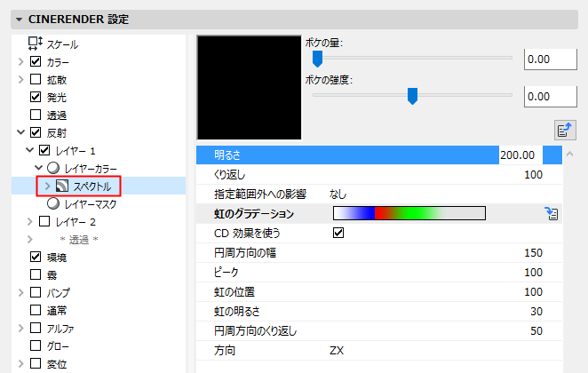Enable the 霧 checkbox
Image resolution: width=588 pixels, height=373 pixels.
(x=36, y=274)
